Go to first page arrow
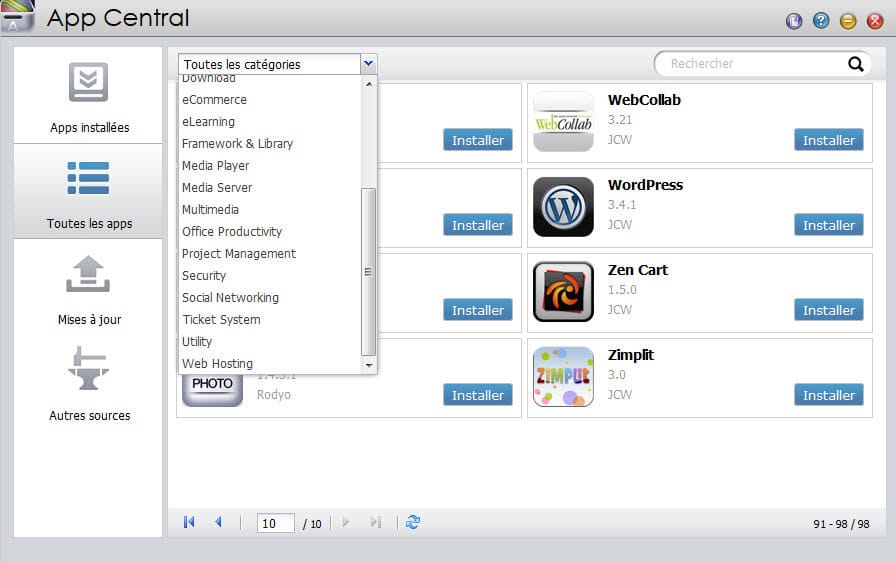 pyautogui.click(x=189, y=522)
